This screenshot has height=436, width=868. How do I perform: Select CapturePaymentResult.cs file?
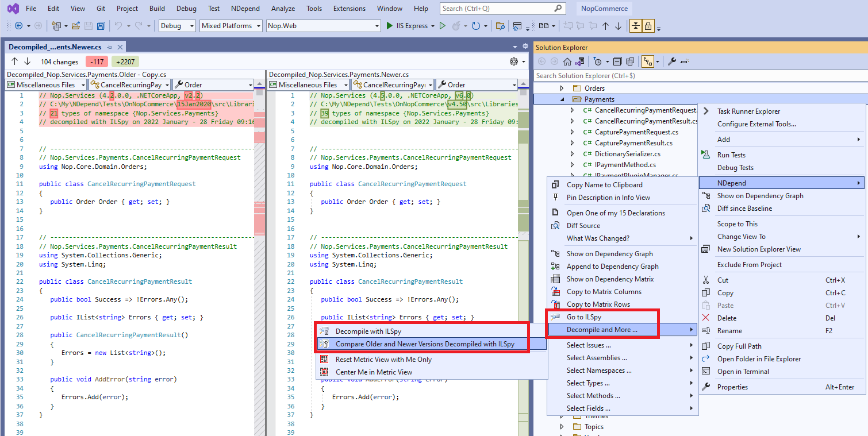[633, 143]
